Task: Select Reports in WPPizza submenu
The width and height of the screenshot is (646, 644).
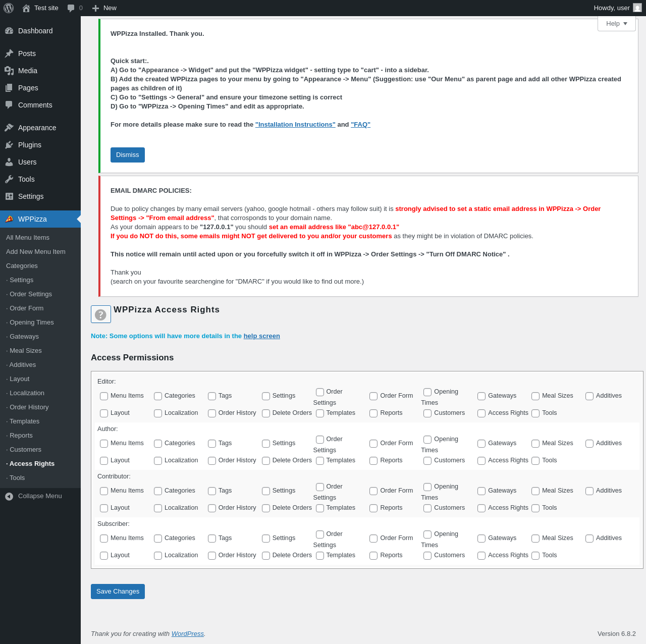Action: click(20, 436)
